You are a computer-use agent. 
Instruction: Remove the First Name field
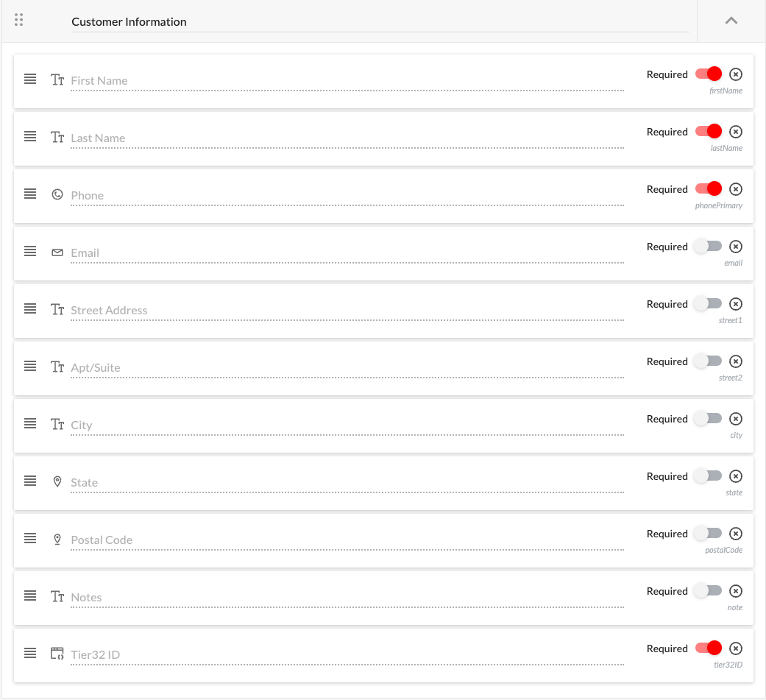point(736,74)
